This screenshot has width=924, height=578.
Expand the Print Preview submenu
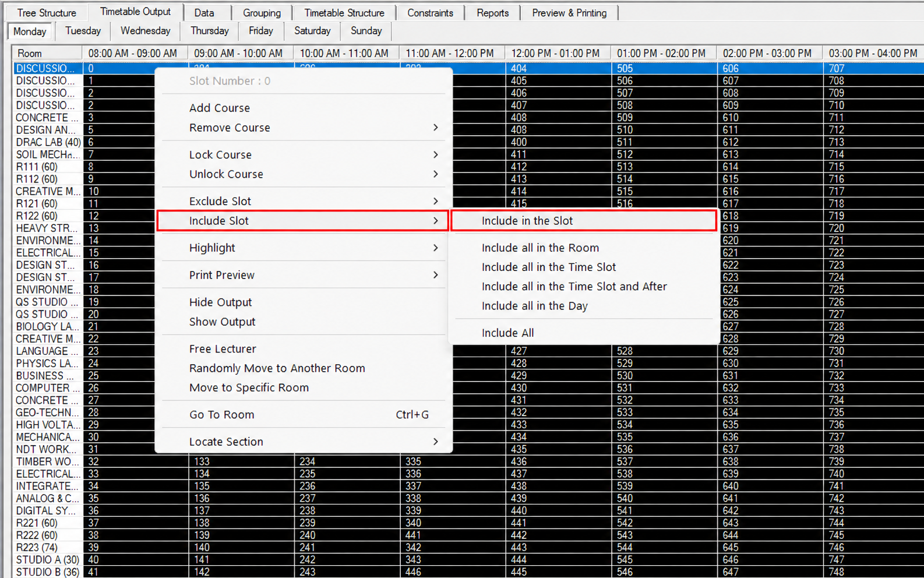click(304, 275)
